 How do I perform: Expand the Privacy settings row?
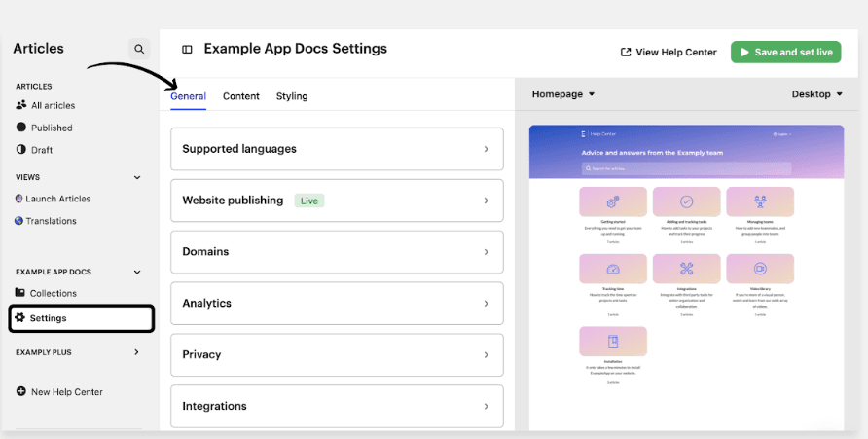point(337,355)
